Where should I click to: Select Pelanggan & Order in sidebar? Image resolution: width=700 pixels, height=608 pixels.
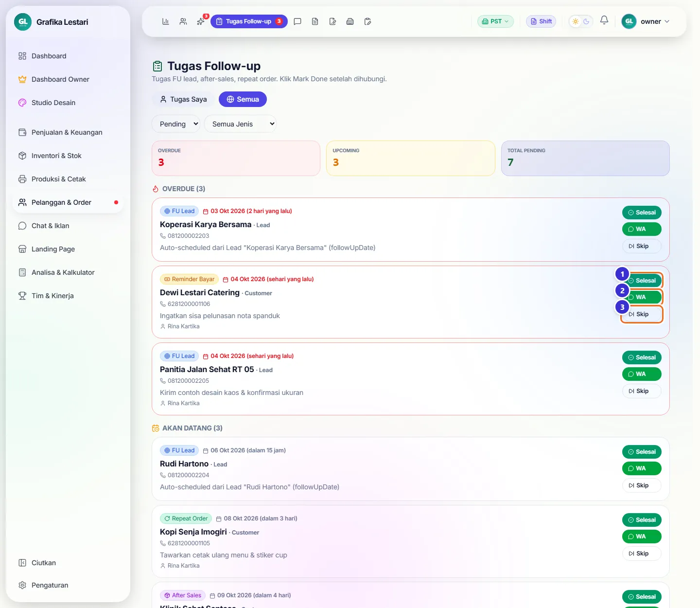68,202
